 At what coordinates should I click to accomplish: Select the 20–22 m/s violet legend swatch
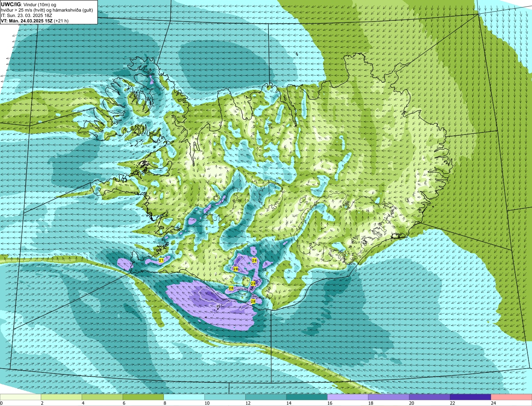coord(430,397)
